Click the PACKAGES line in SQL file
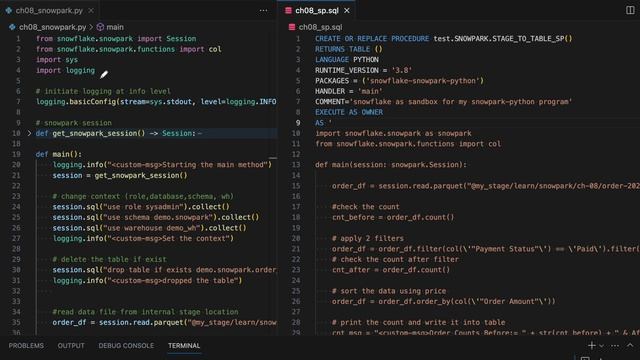The height and width of the screenshot is (360, 640). click(x=400, y=81)
